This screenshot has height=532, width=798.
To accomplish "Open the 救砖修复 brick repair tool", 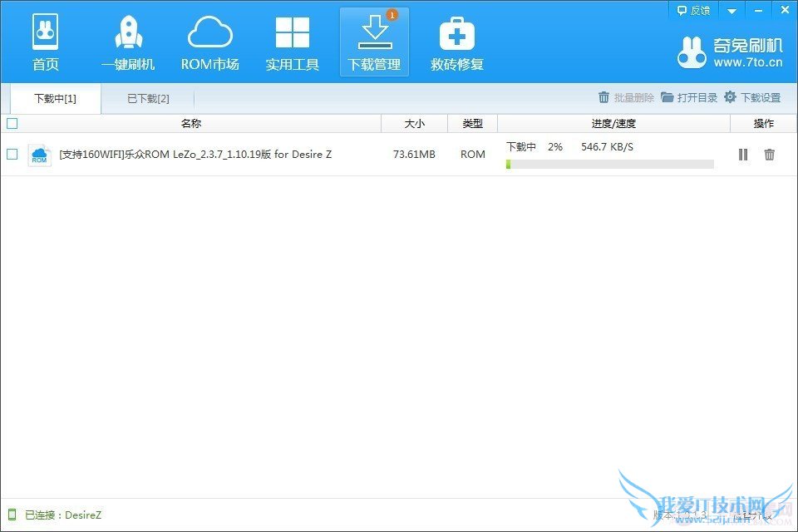I will 456,42.
